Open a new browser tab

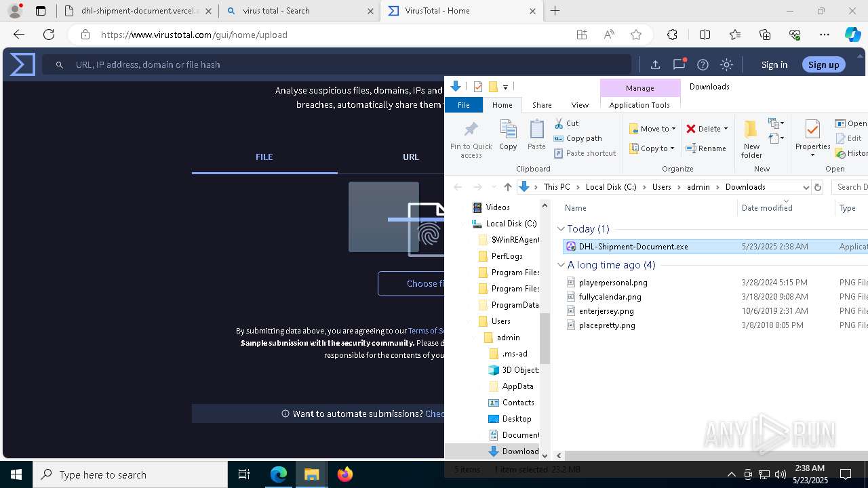pyautogui.click(x=555, y=11)
